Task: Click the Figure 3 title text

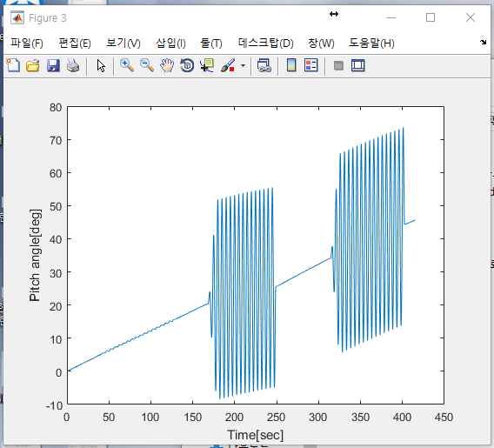Action: [x=48, y=18]
